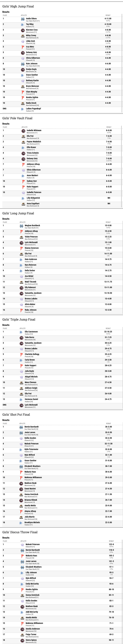Open Kierston Coss athlete page
The image size is (123, 644).
coord(32,30)
